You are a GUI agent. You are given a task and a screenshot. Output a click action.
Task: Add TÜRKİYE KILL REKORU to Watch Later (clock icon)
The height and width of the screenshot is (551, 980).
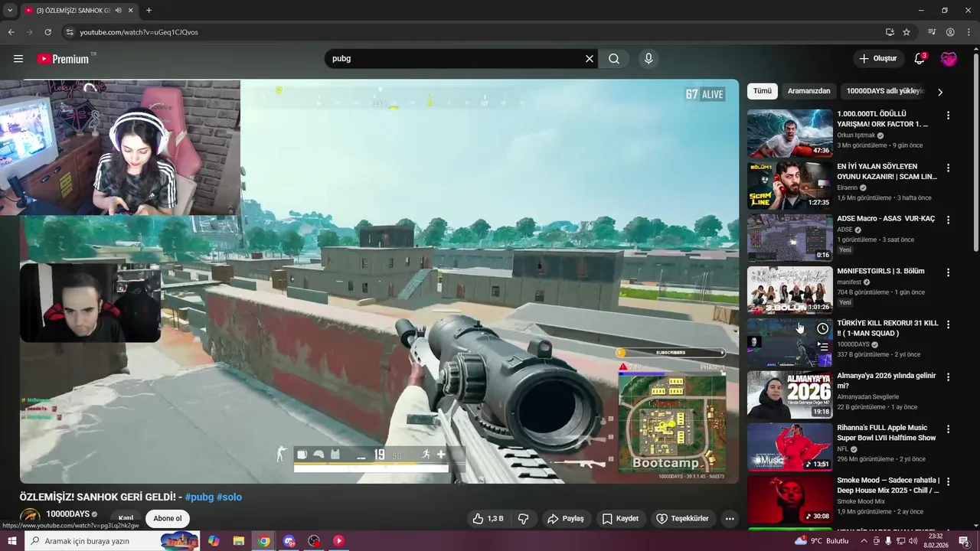pos(822,328)
